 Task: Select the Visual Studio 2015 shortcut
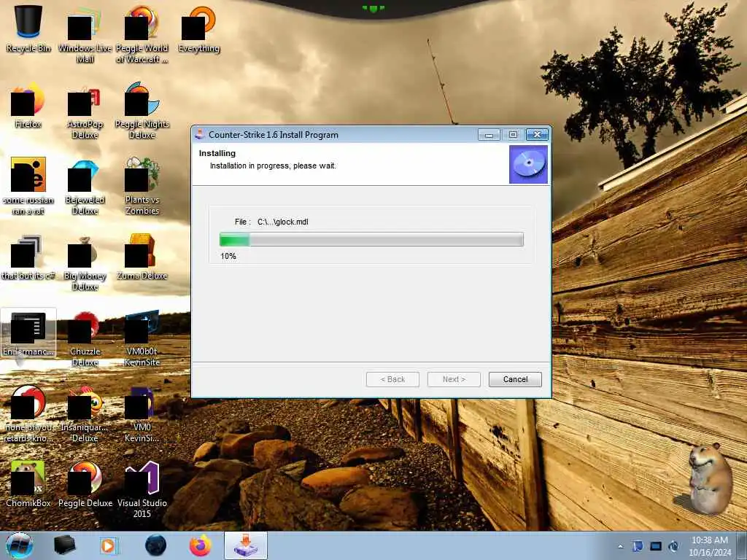click(x=142, y=489)
